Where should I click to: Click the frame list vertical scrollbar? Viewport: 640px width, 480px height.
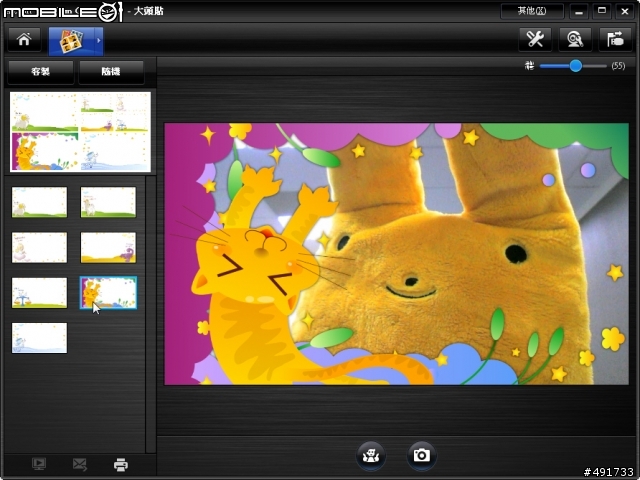(151, 314)
